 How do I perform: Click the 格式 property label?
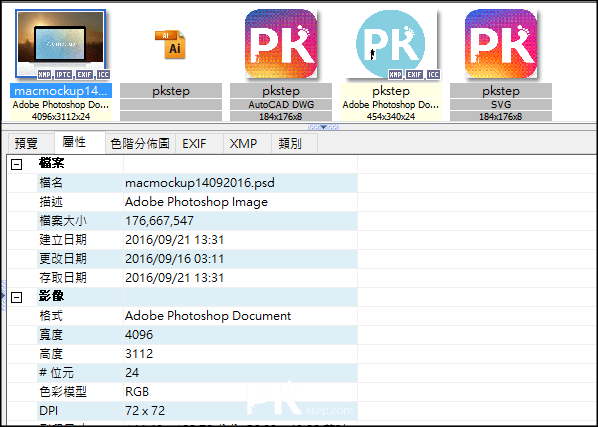click(x=51, y=316)
